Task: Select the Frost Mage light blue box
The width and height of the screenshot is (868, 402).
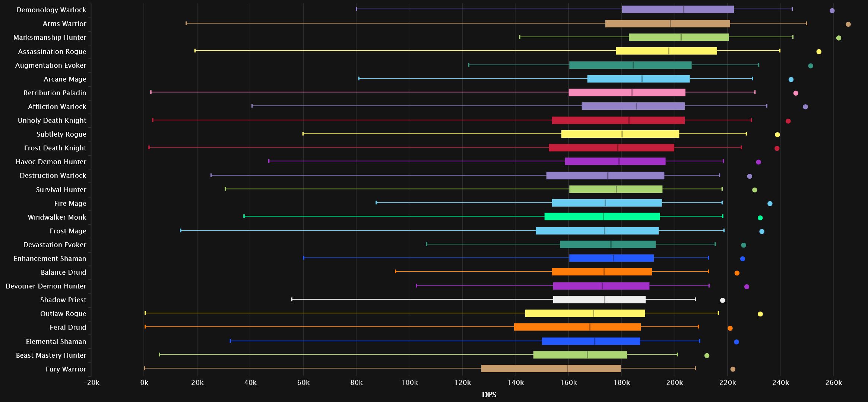Action: pyautogui.click(x=597, y=231)
